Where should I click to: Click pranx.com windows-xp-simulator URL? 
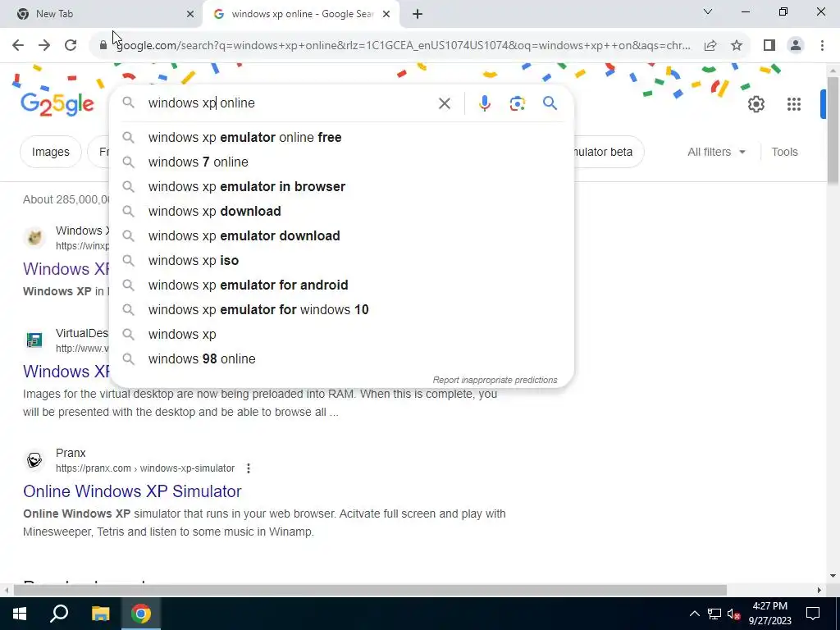pos(145,468)
